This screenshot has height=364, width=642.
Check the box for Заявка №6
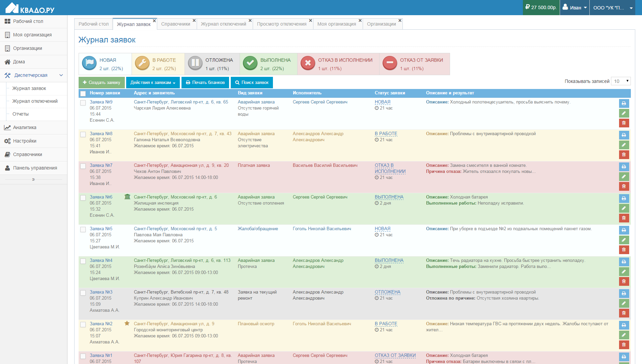click(83, 198)
